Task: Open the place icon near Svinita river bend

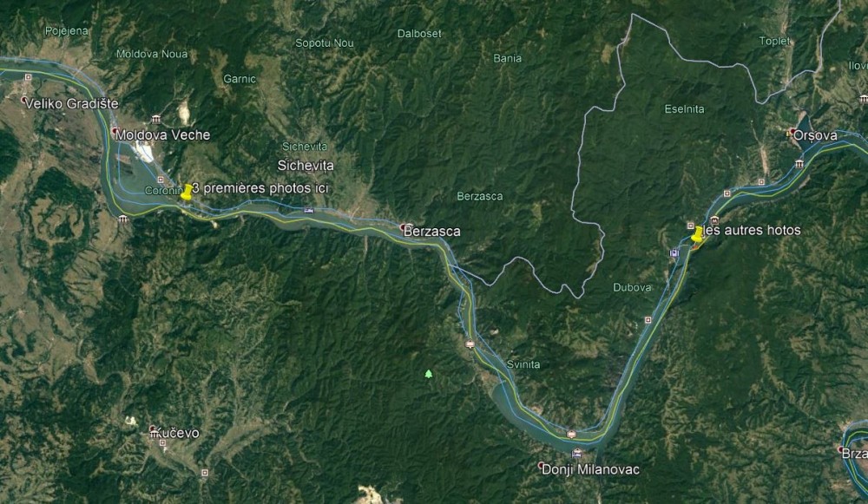Action: pos(470,344)
